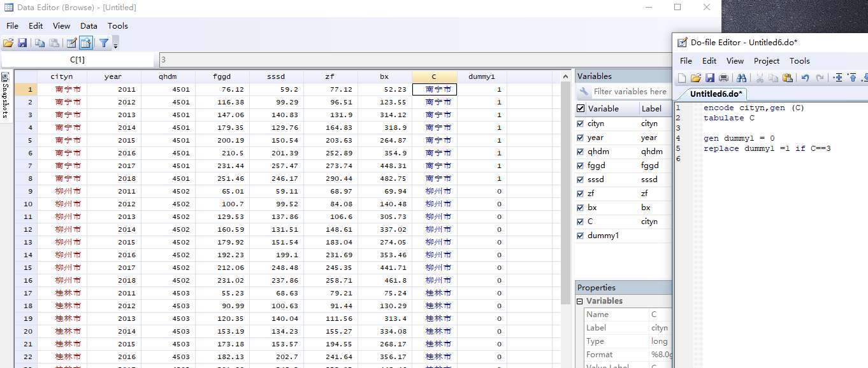Click the wrench icon in the variables filter
Screen dimensions: 868x368
coord(584,92)
